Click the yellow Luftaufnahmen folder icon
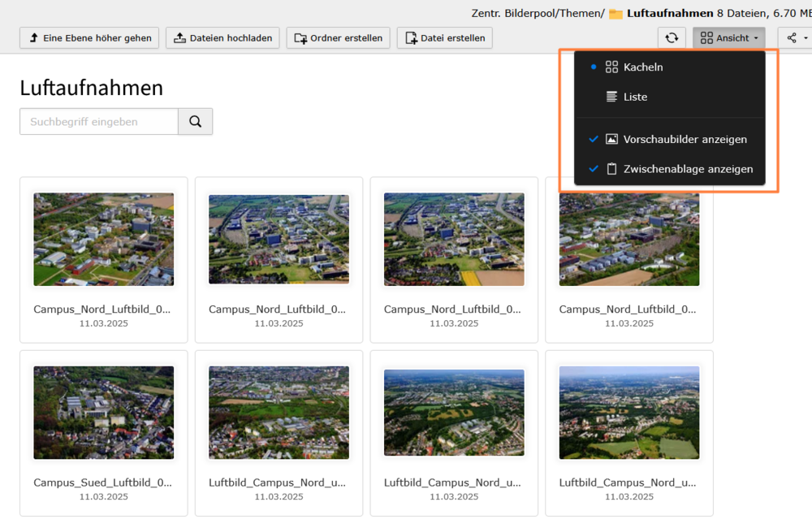This screenshot has width=812, height=528. click(615, 14)
